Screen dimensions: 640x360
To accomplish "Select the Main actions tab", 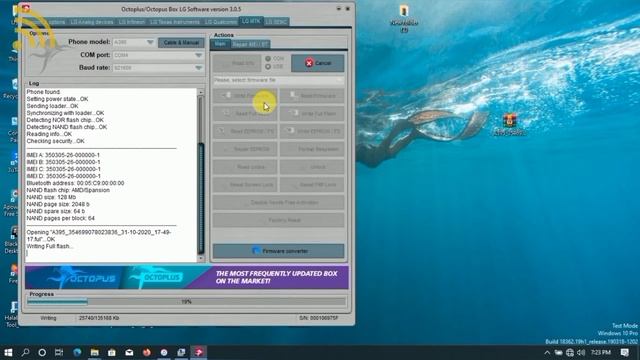I will click(220, 44).
